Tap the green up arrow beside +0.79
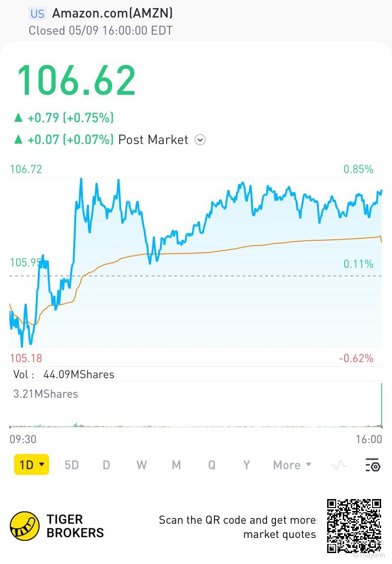 point(18,118)
